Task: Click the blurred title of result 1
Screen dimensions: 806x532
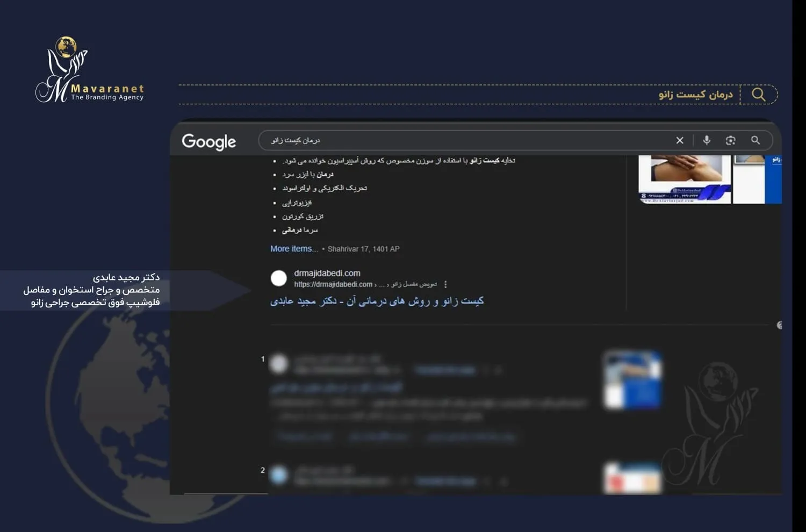Action: pyautogui.click(x=336, y=387)
